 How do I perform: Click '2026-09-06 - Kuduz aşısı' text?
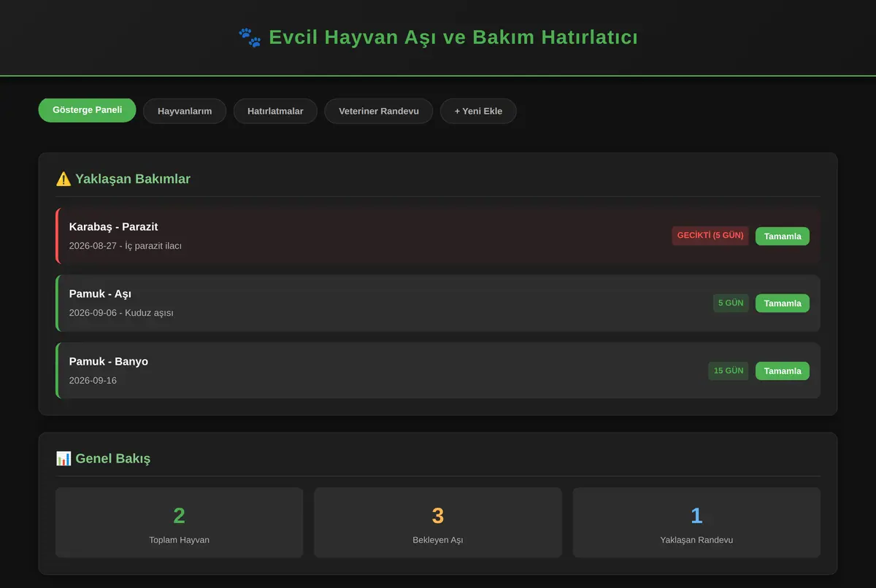click(x=121, y=313)
